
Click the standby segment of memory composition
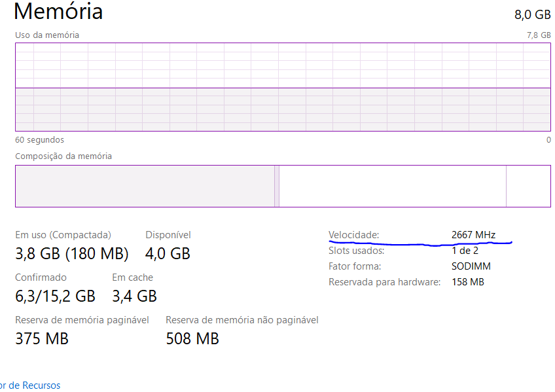pyautogui.click(x=393, y=186)
